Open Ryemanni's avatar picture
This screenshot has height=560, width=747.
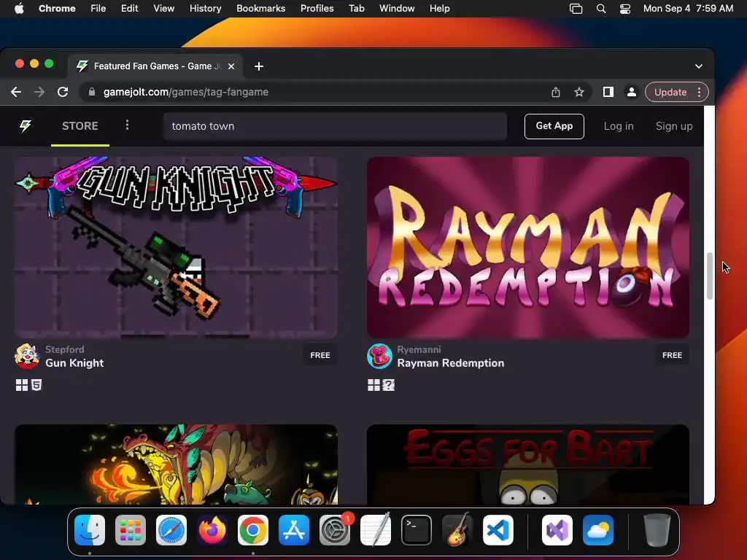pyautogui.click(x=379, y=356)
